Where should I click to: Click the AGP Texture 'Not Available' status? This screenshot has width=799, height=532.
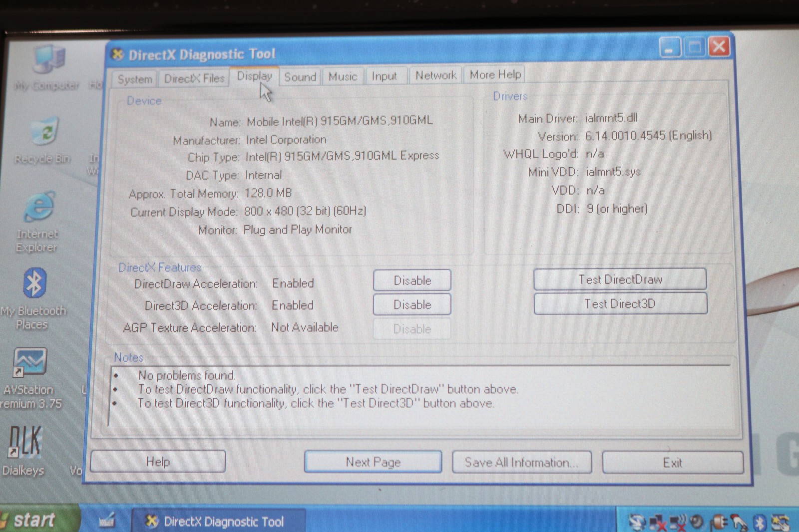pos(305,327)
